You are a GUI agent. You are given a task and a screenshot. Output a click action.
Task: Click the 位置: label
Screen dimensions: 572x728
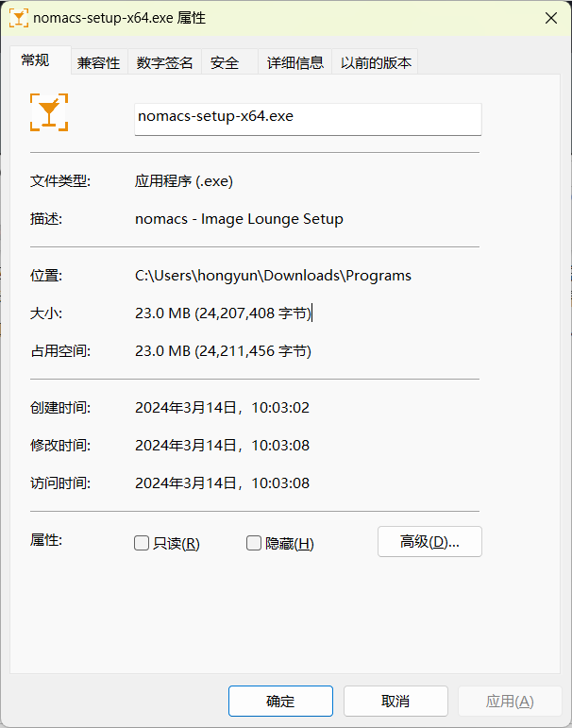pos(46,276)
